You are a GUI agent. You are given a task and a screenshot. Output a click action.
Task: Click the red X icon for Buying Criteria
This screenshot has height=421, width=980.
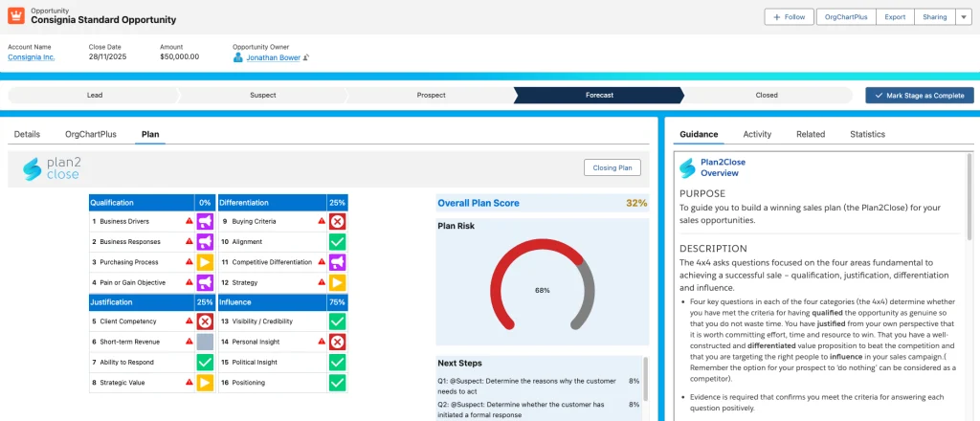tap(337, 221)
